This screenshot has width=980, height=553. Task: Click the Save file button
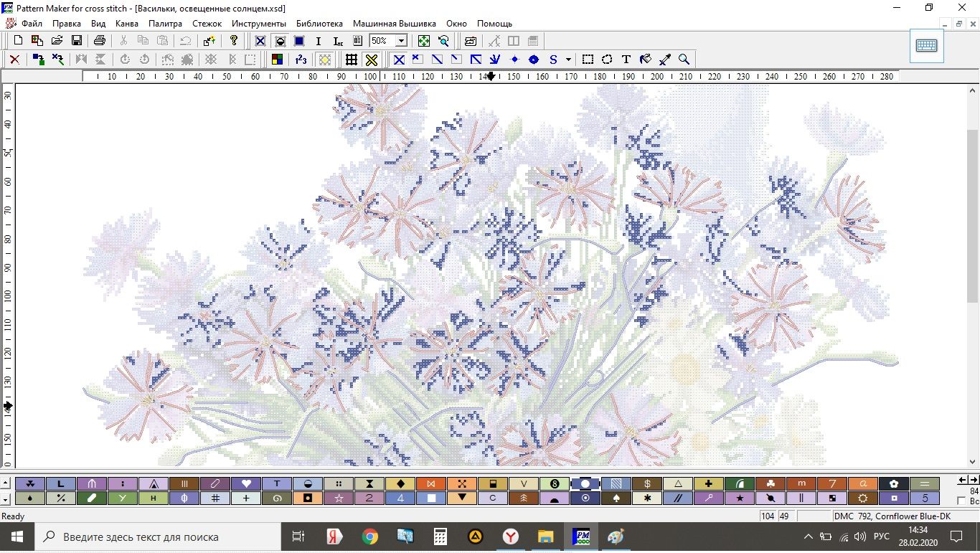tap(76, 41)
